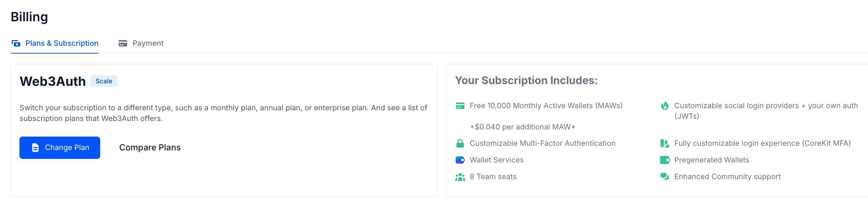
Task: Click the green card icon beside Free MAWs
Action: [460, 106]
